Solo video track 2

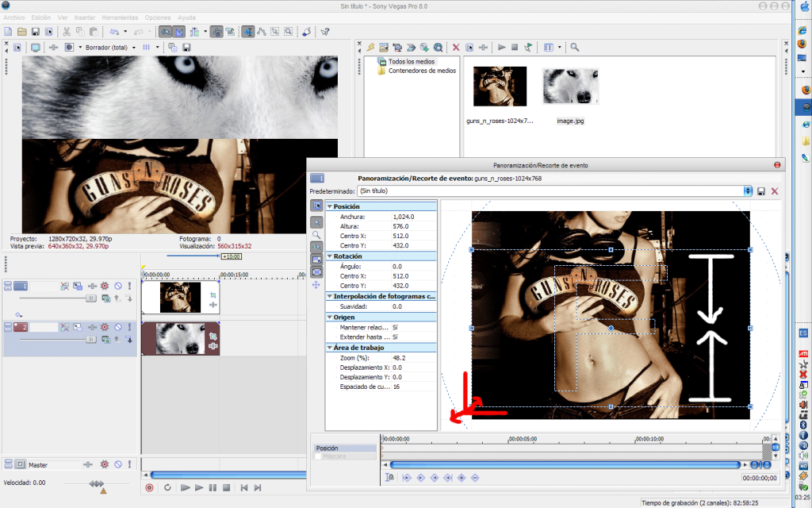(129, 327)
